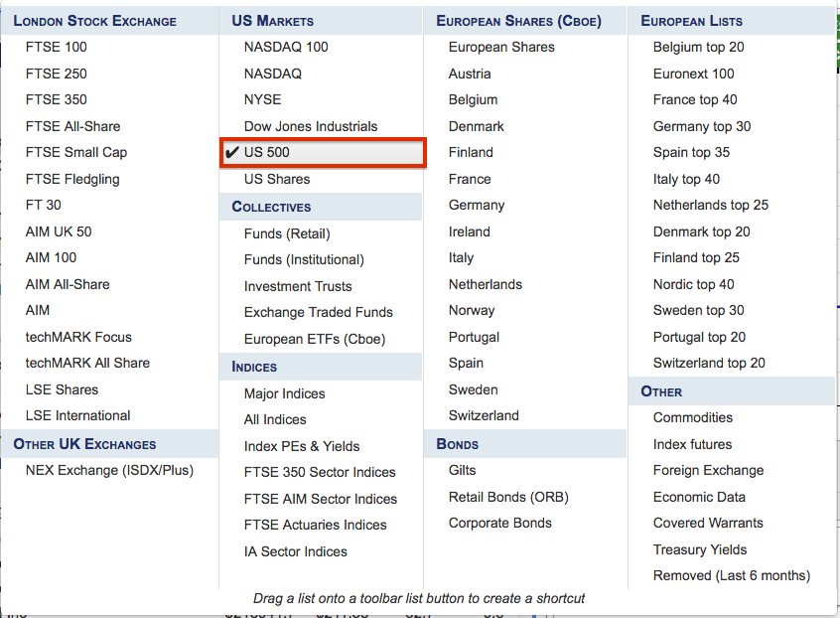Open Index PEs & Yields

(x=302, y=446)
